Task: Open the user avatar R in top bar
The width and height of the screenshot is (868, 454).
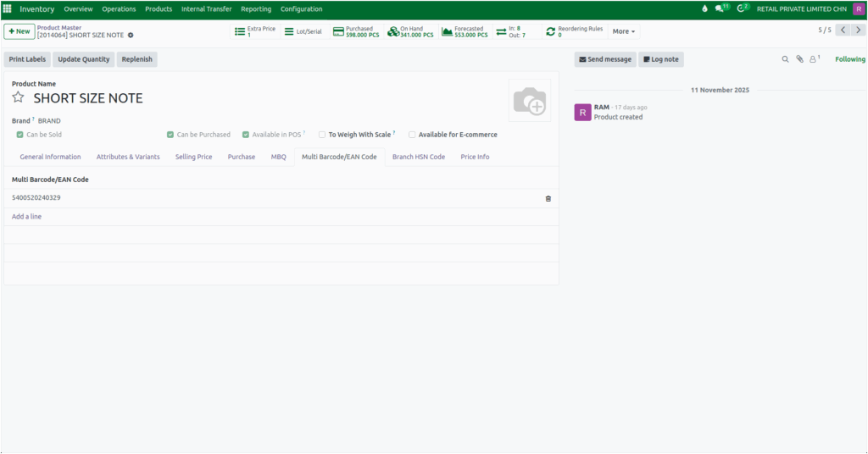Action: [859, 8]
